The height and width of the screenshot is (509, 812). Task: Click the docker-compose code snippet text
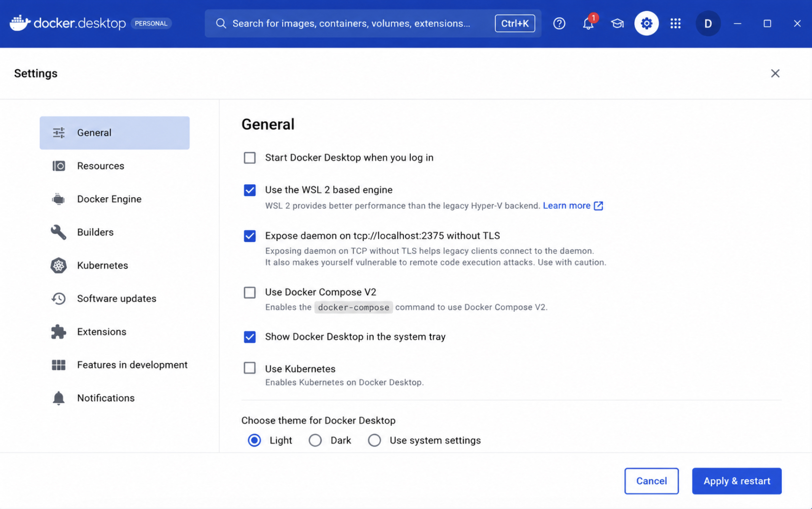(x=354, y=308)
